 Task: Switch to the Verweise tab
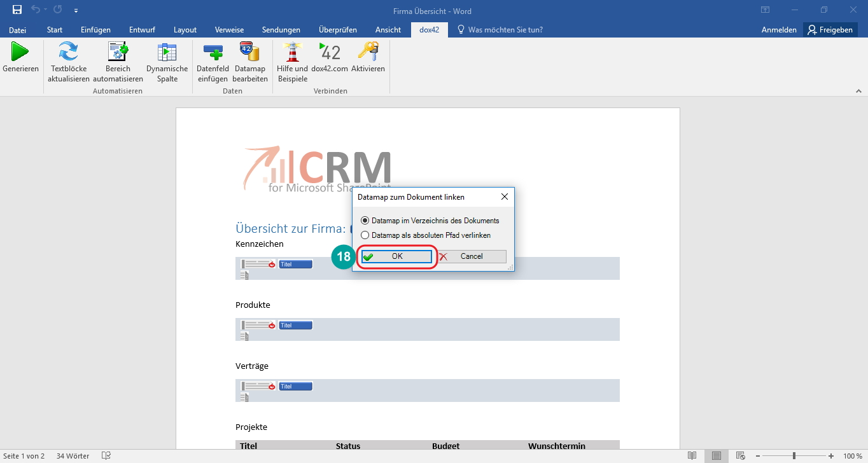tap(229, 30)
